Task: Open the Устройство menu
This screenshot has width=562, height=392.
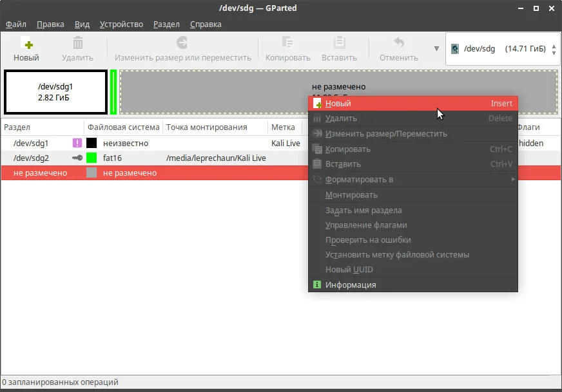Action: click(121, 24)
